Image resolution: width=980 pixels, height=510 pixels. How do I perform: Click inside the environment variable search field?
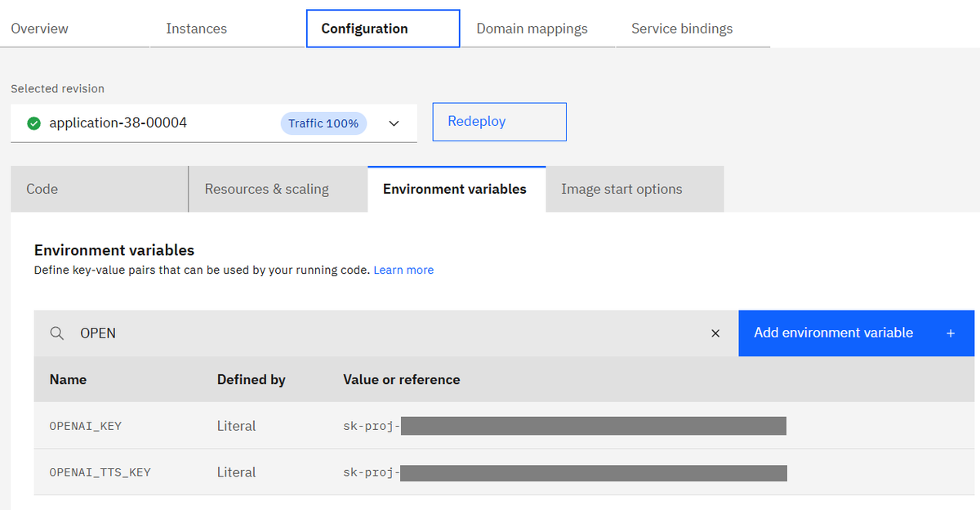click(245, 333)
